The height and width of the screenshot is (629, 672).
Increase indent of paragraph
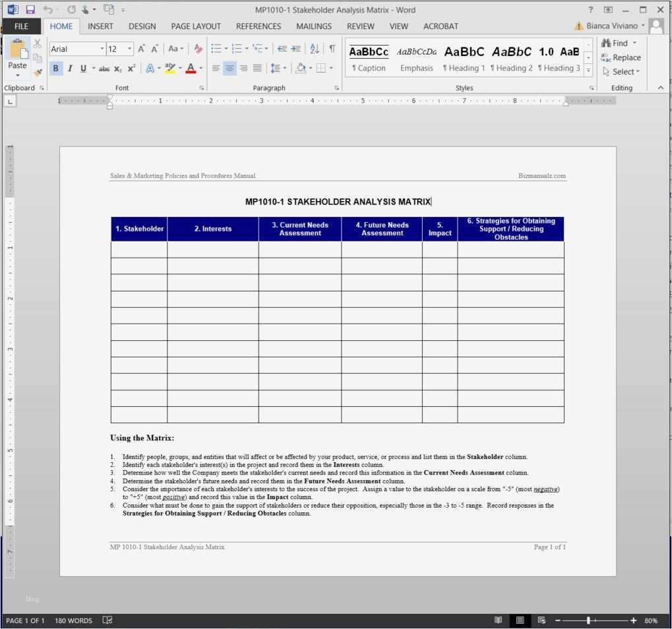point(295,48)
